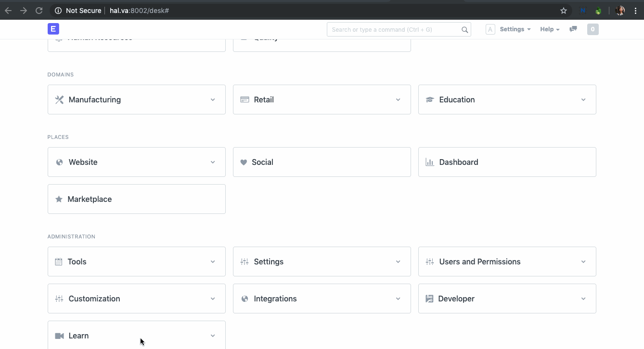The height and width of the screenshot is (349, 644).
Task: Click the notifications counter button
Action: click(x=592, y=29)
